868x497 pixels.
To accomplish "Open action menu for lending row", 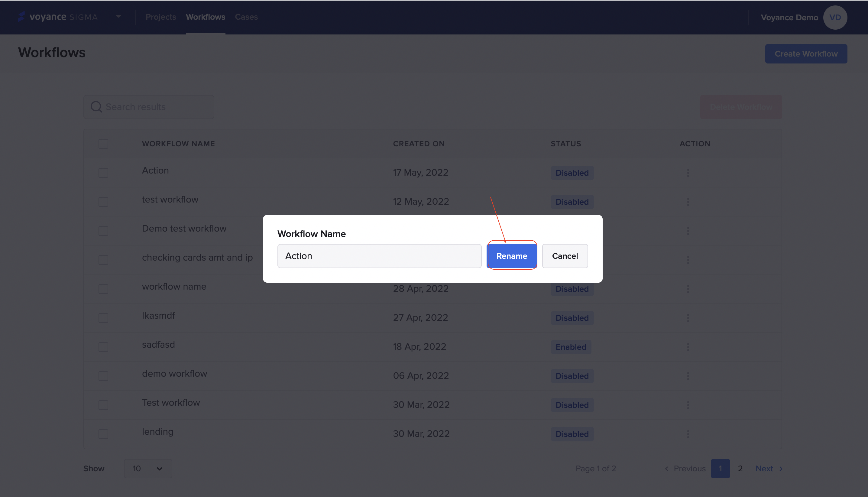I will click(x=688, y=434).
